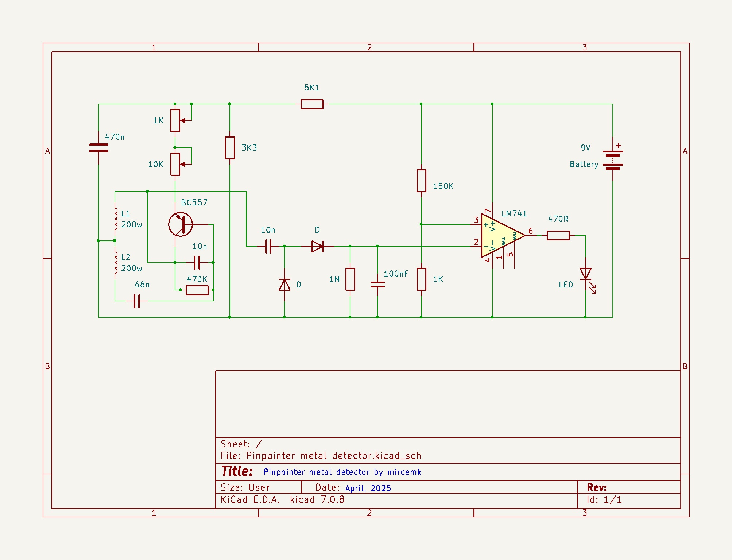Viewport: 732px width, 560px height.
Task: Click the title Pinpointer metal detector by mircemk
Action: coord(343,472)
